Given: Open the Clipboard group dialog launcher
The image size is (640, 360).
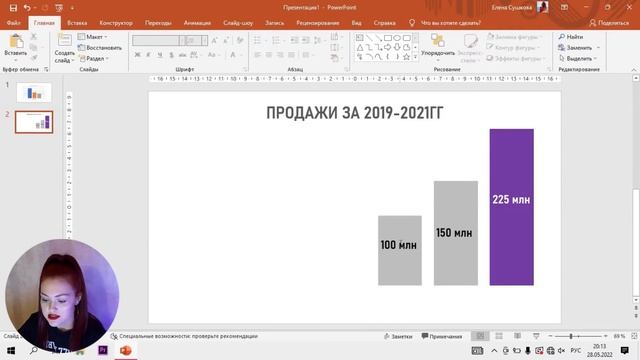Looking at the screenshot, I should [46, 70].
